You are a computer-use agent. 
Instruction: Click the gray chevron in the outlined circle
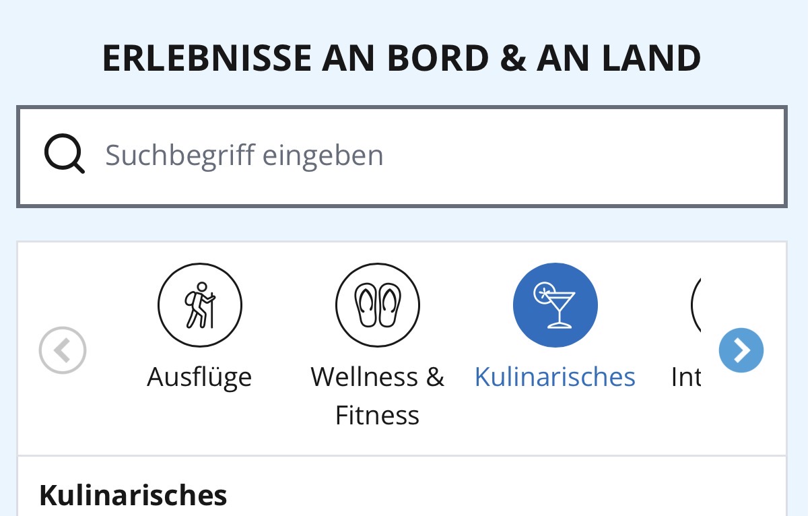pos(61,350)
